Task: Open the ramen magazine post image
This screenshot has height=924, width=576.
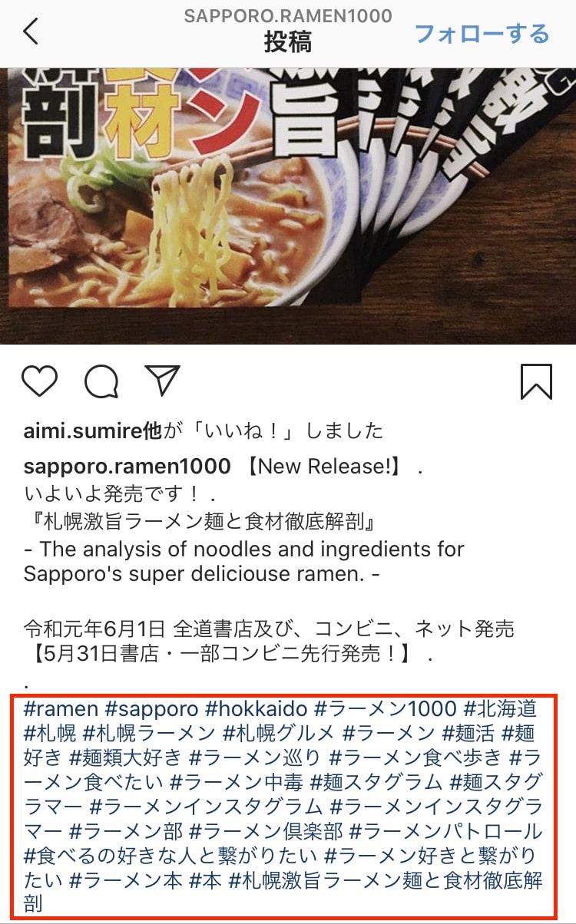Action: coord(288,206)
